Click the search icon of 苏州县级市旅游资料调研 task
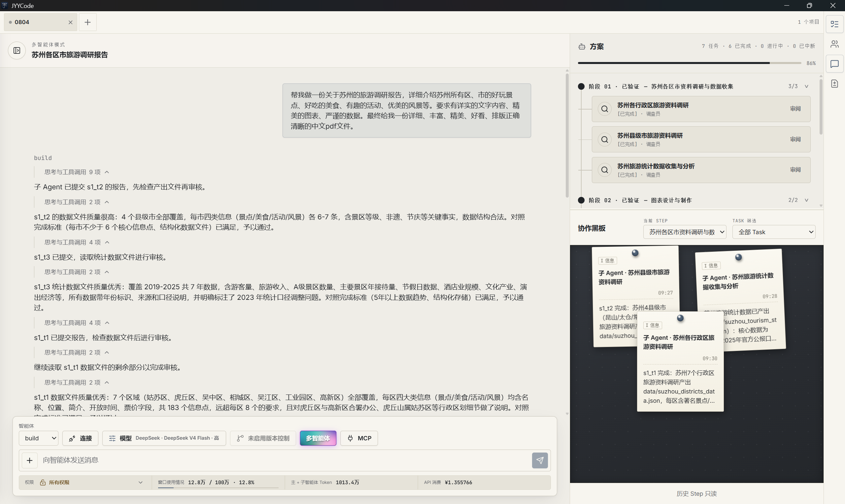This screenshot has height=504, width=845. pos(604,139)
